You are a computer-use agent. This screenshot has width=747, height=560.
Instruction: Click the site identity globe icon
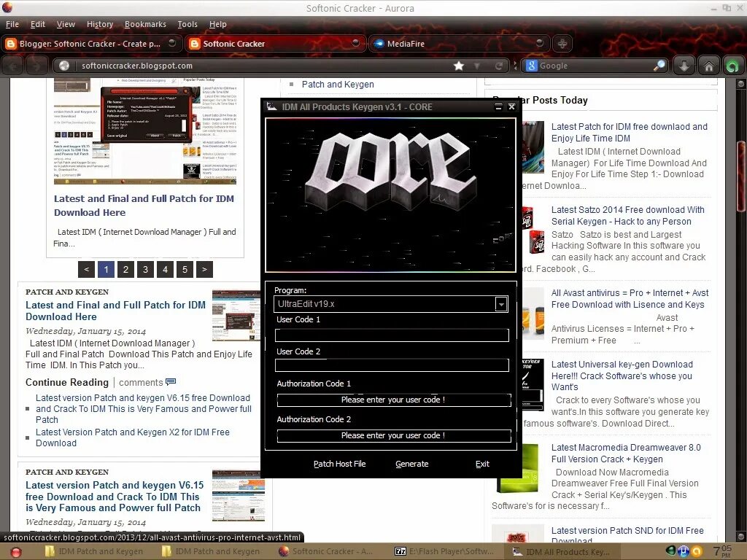(x=64, y=66)
